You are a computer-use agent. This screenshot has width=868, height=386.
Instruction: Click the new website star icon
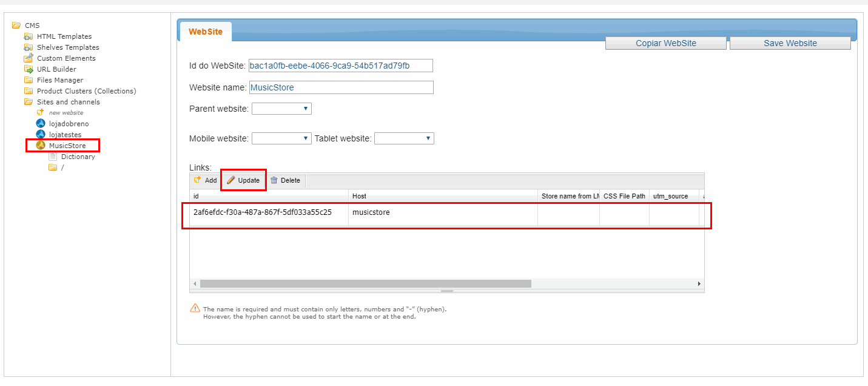click(x=40, y=112)
